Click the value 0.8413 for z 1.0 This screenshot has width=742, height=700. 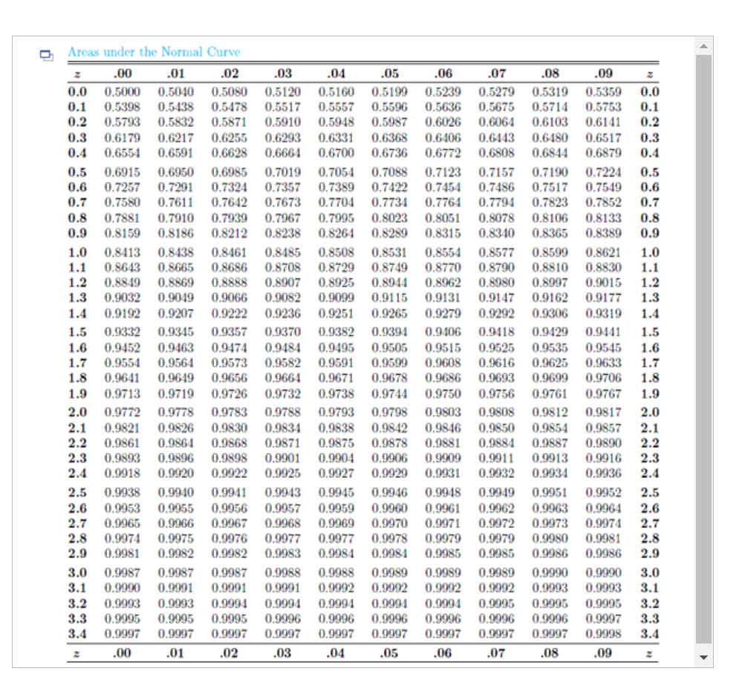pos(121,252)
